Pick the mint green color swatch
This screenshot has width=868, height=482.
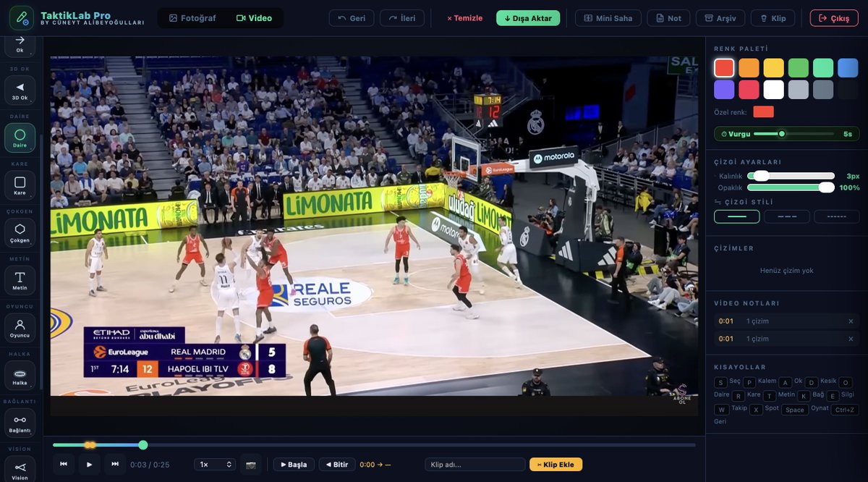[823, 68]
